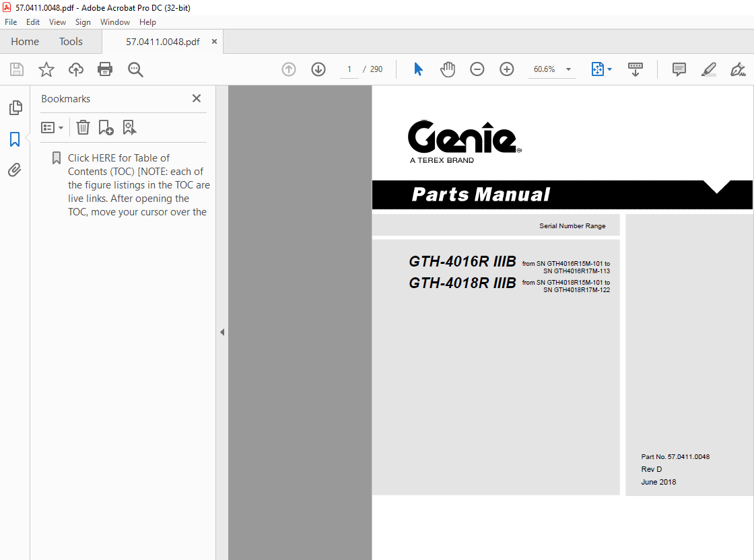This screenshot has width=754, height=560.
Task: Open the zoom level dropdown
Action: [x=568, y=69]
